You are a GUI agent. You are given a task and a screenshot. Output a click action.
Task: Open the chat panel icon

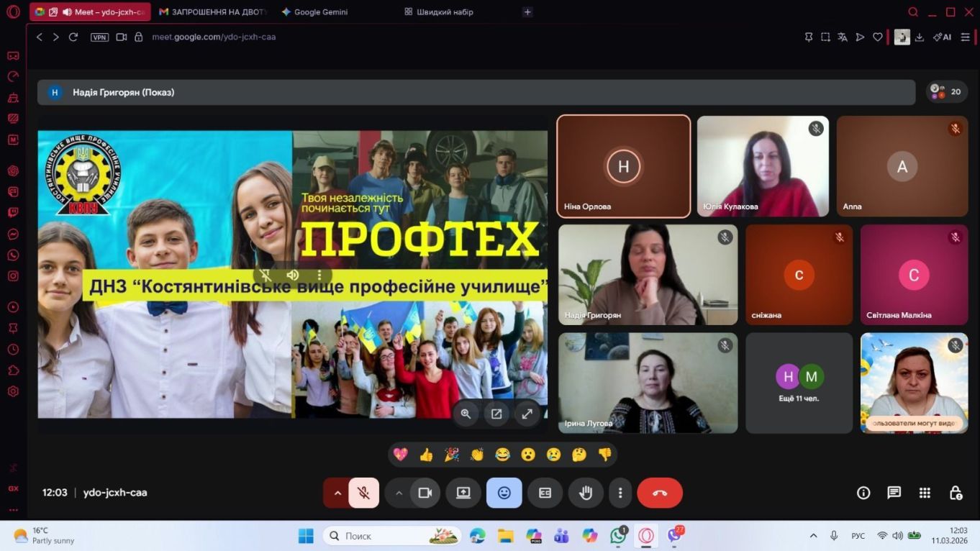tap(894, 493)
